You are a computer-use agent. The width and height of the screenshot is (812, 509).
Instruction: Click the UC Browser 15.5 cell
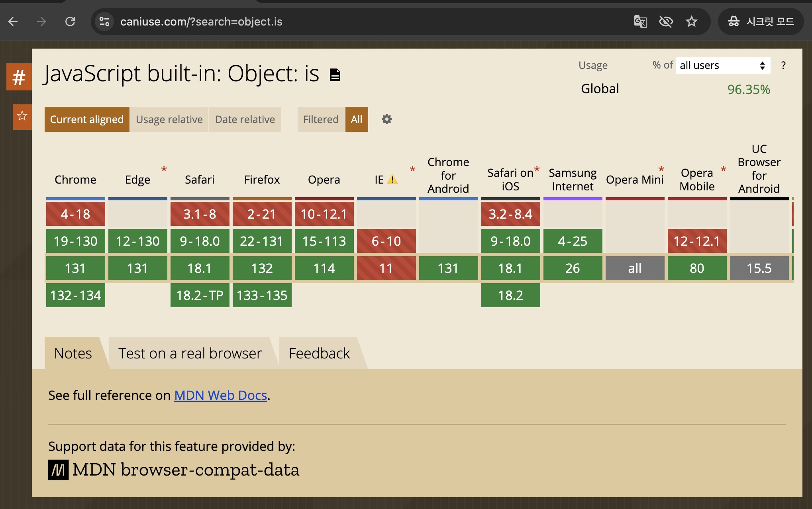759,268
